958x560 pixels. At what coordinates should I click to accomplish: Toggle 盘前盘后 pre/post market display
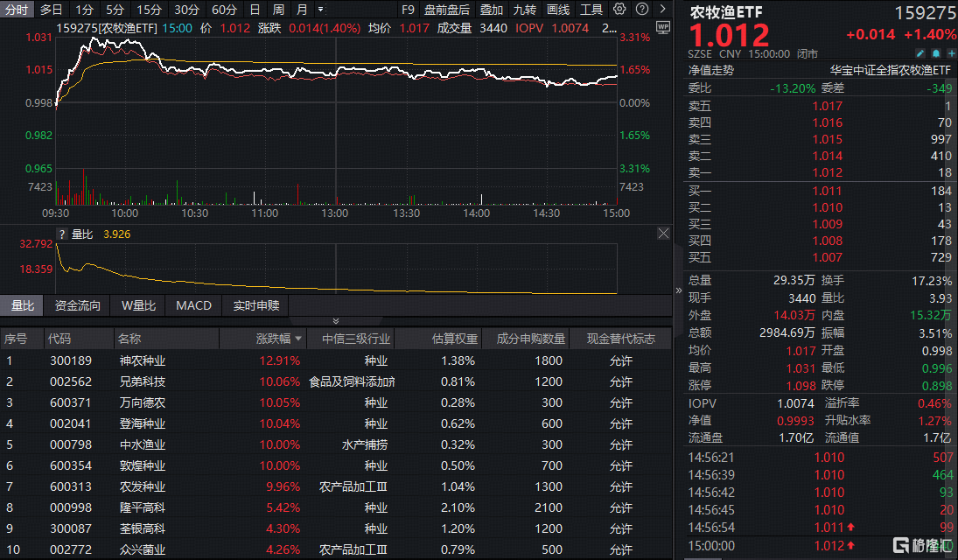(447, 10)
